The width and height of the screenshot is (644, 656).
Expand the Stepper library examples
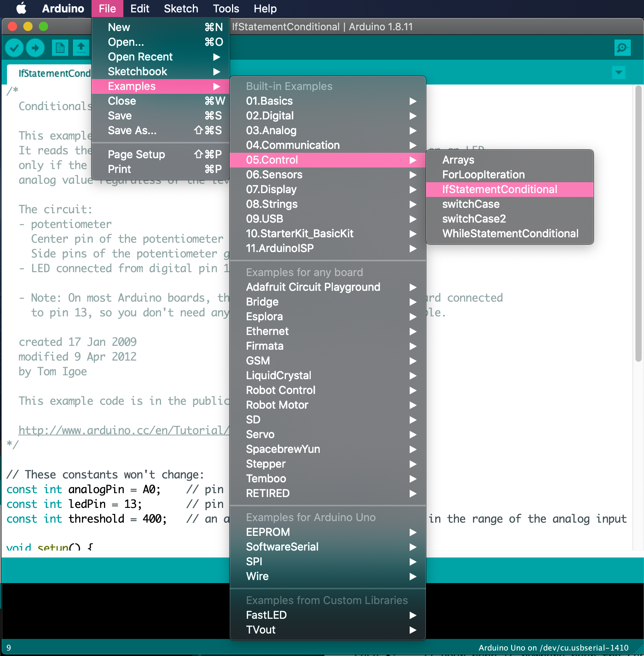(328, 464)
